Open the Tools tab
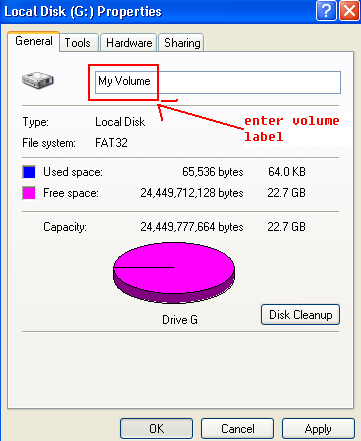Screen dimensions: 361x441 click(78, 43)
